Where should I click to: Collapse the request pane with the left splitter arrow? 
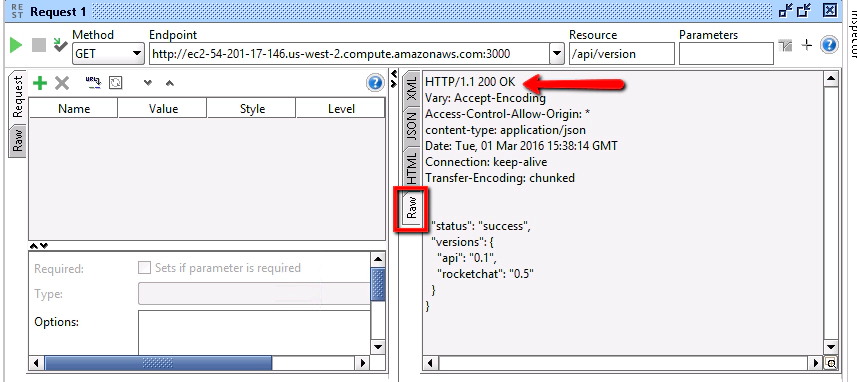[x=394, y=73]
